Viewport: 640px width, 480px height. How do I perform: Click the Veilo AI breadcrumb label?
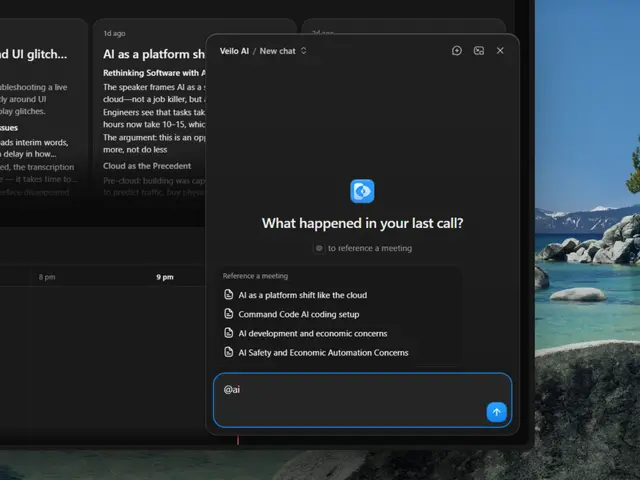pos(234,51)
